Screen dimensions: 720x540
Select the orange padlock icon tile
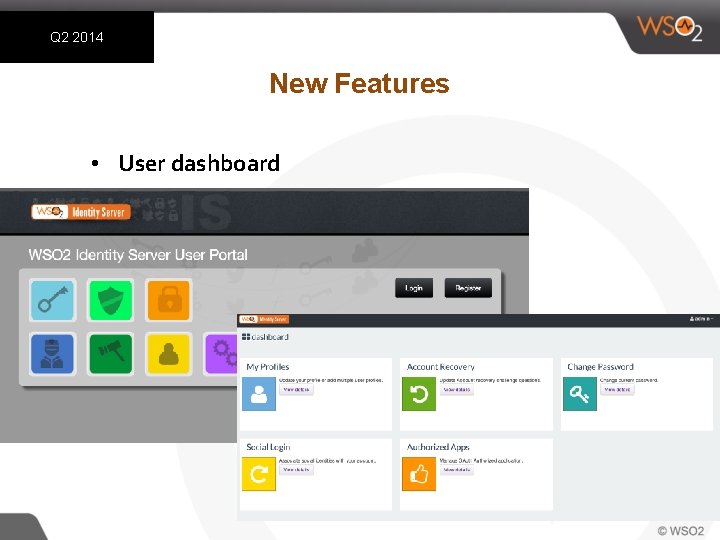click(x=169, y=300)
